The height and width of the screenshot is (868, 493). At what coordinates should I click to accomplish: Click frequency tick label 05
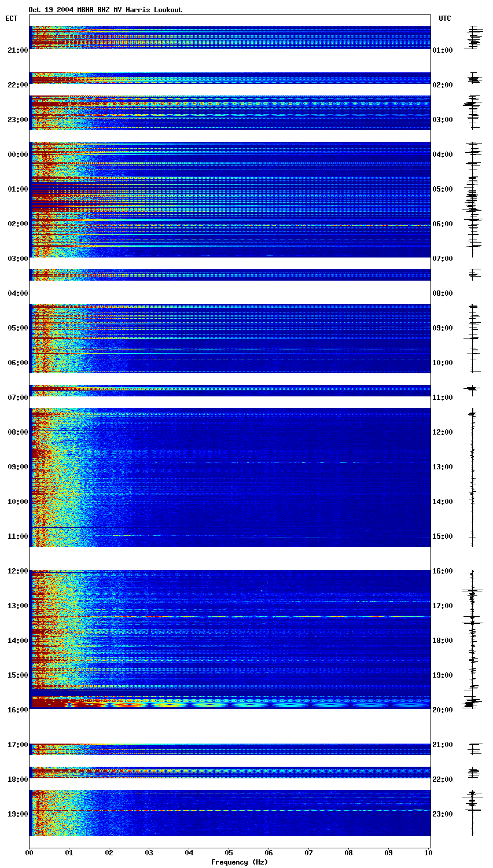[x=229, y=852]
